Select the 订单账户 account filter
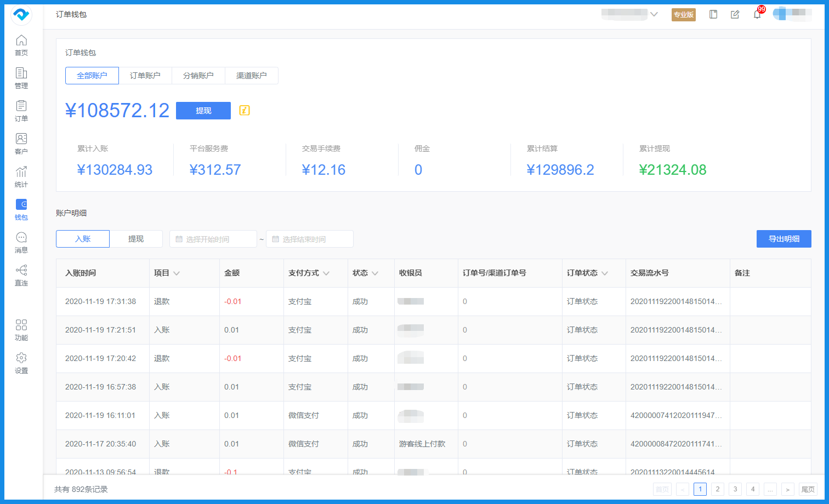 pos(145,75)
